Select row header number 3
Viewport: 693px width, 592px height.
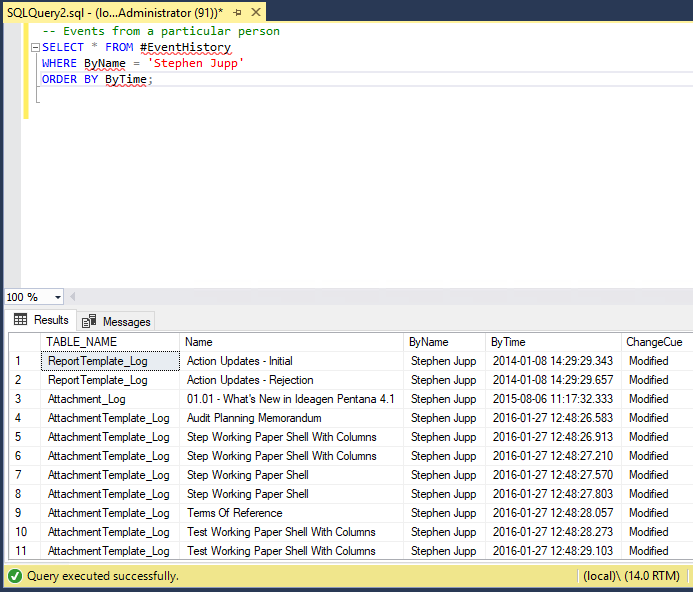[x=25, y=399]
